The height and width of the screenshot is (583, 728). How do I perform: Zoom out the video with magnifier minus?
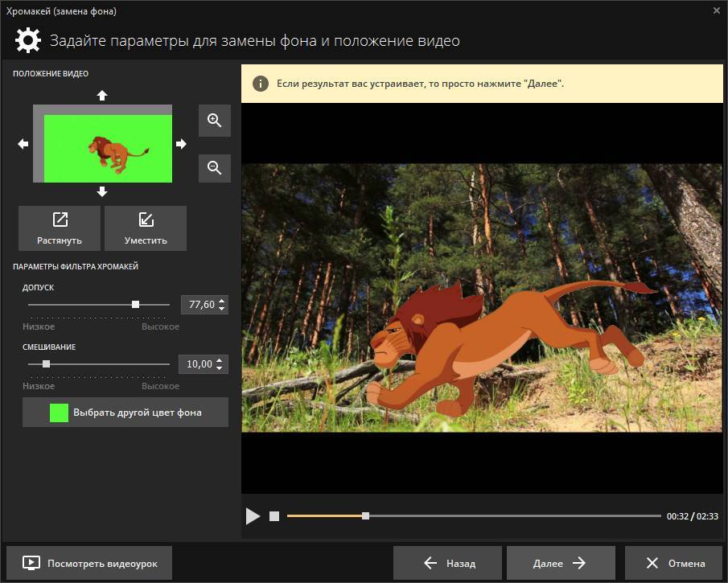tap(214, 168)
